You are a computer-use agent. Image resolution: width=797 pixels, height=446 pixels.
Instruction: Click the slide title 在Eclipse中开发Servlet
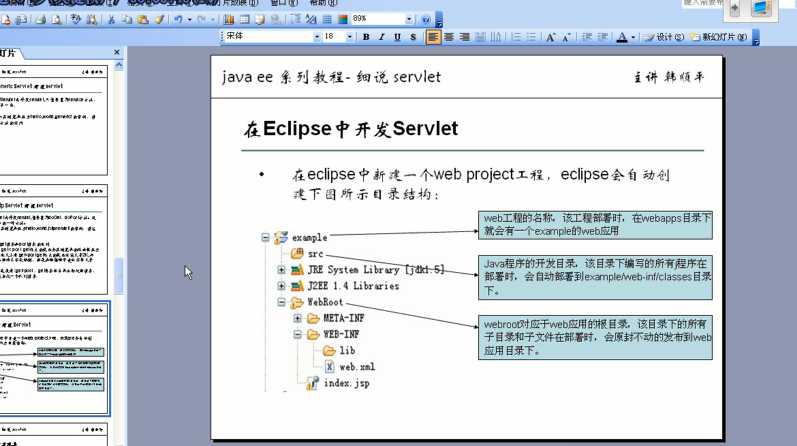click(351, 129)
